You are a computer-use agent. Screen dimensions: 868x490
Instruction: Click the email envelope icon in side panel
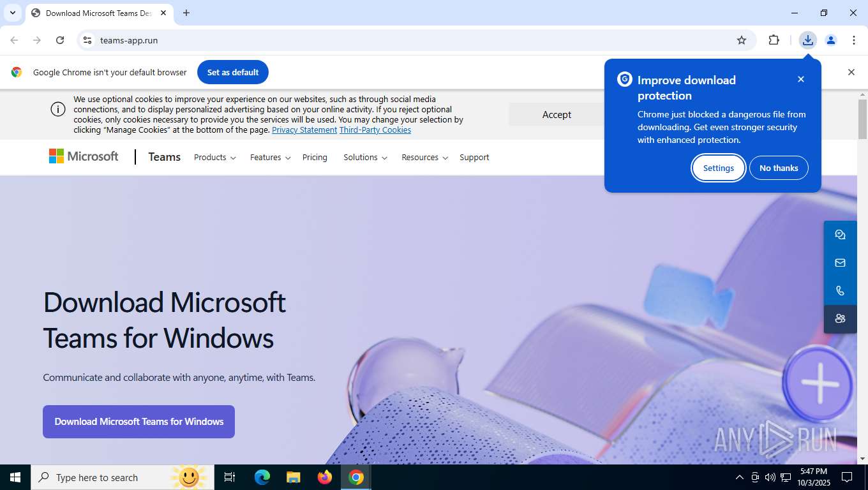(x=840, y=263)
